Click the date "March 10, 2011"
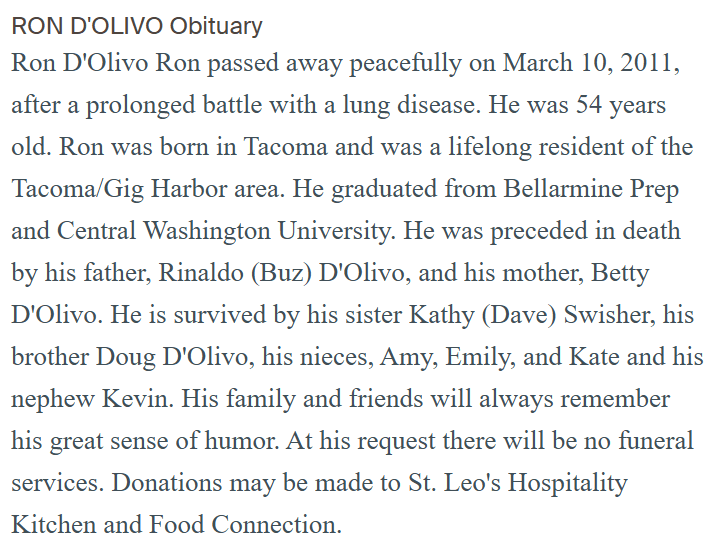 click(592, 63)
